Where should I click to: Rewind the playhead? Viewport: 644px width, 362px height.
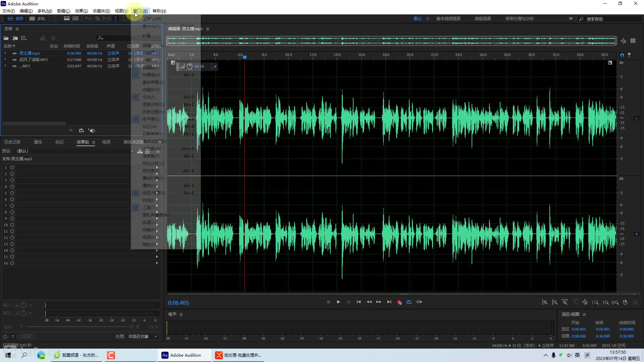(x=369, y=302)
